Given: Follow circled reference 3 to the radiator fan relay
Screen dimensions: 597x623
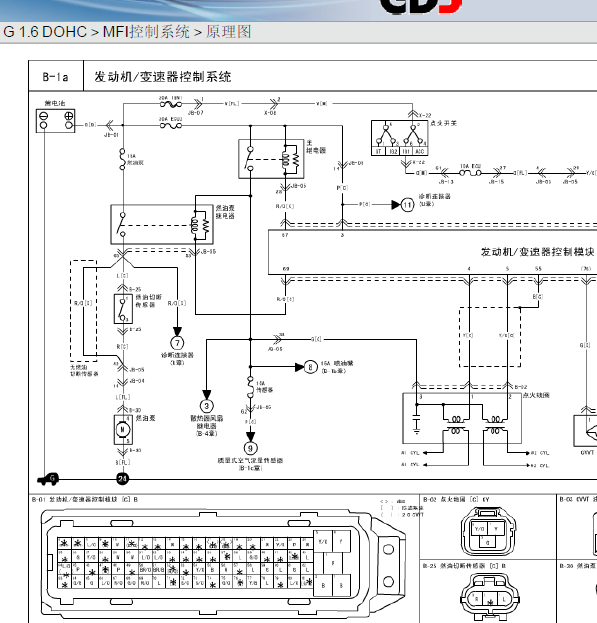Looking at the screenshot, I should tap(207, 406).
